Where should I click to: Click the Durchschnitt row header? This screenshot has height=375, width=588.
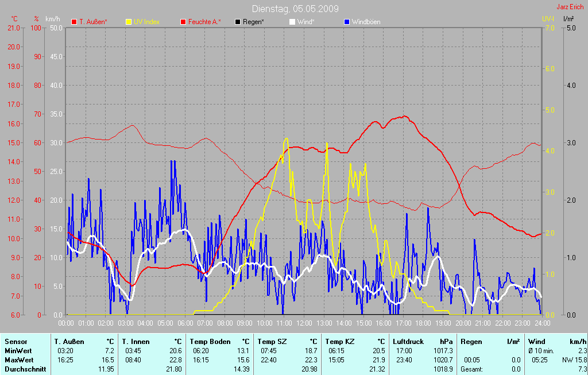[25, 369]
